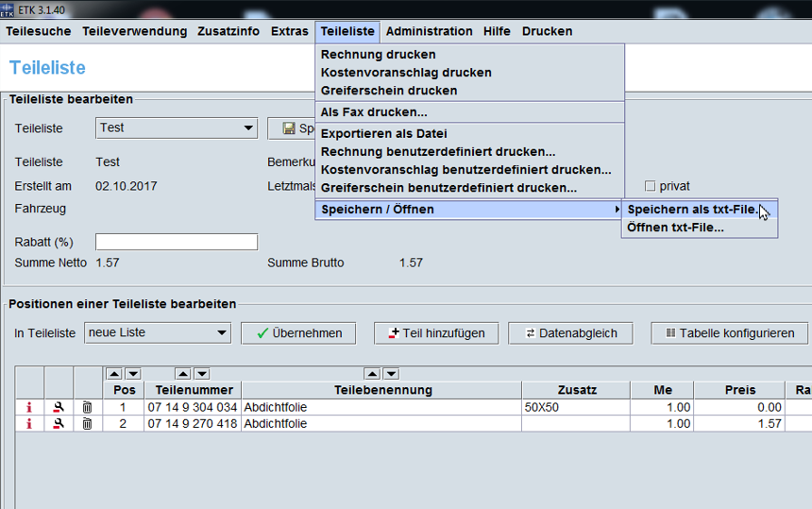Select Kostenvoranschlag benutzerdefiniert drucken...
This screenshot has height=509, width=812.
click(x=469, y=170)
